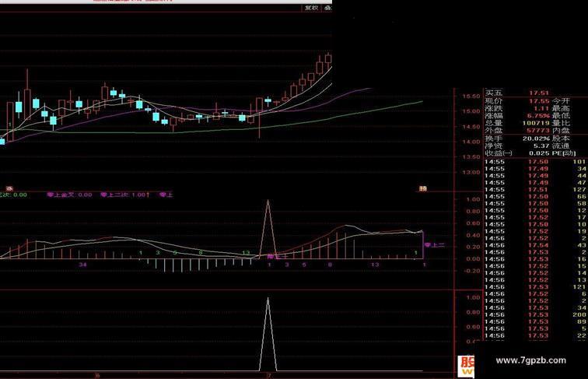Click the 零上二 marker at indicator right edge
Image resolution: width=588 pixels, height=379 pixels.
pyautogui.click(x=434, y=245)
